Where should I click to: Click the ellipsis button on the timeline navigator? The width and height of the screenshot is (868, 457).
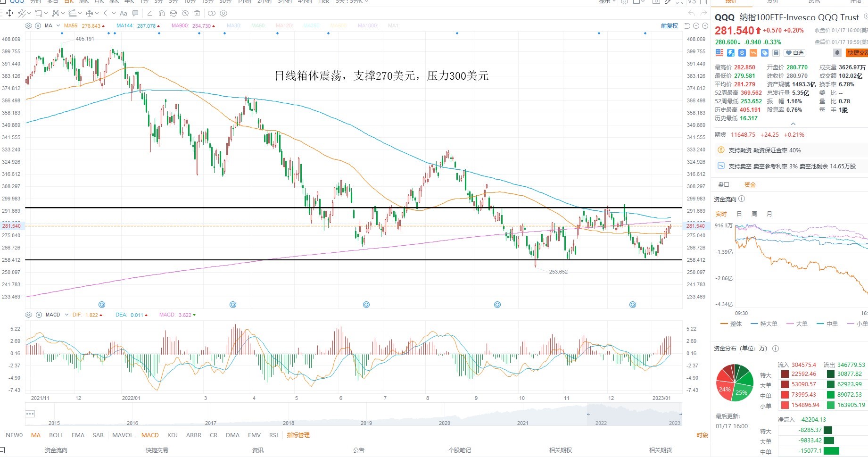coord(30,414)
